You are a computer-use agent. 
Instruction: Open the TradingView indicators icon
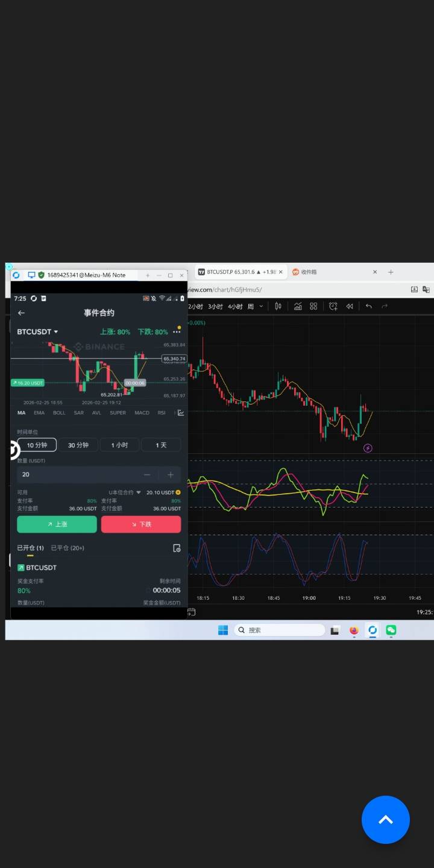(298, 306)
